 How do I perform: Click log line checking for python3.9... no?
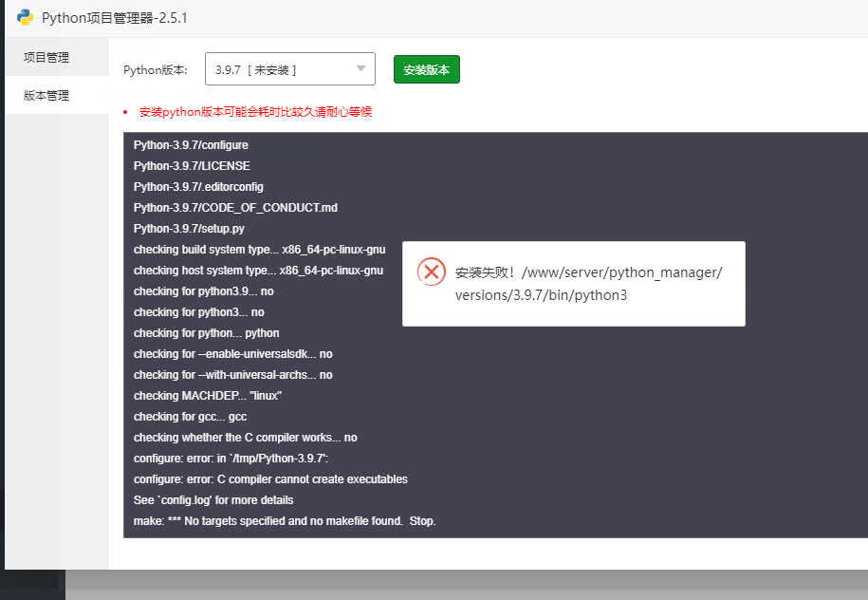[x=203, y=291]
